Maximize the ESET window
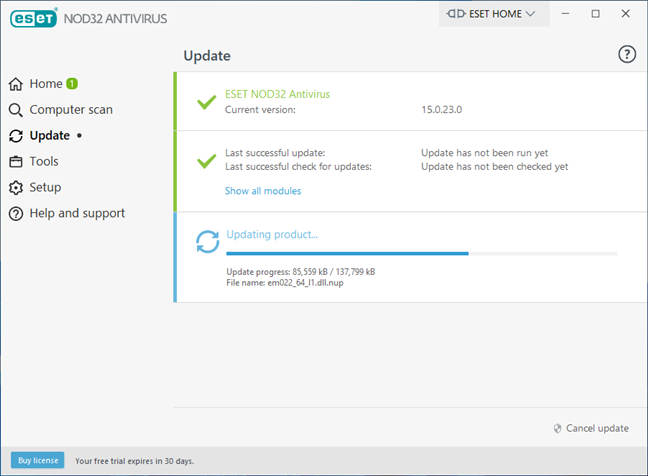648x476 pixels. (x=596, y=14)
